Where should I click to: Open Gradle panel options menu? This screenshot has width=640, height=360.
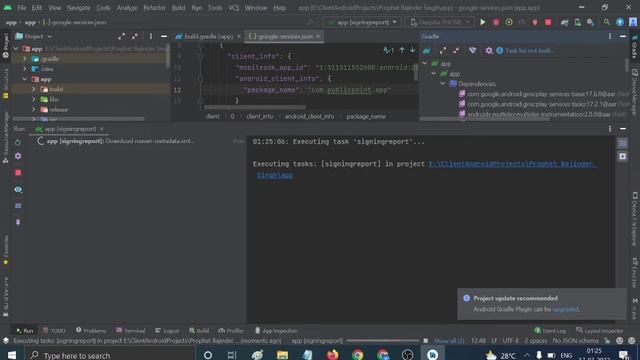click(x=610, y=36)
